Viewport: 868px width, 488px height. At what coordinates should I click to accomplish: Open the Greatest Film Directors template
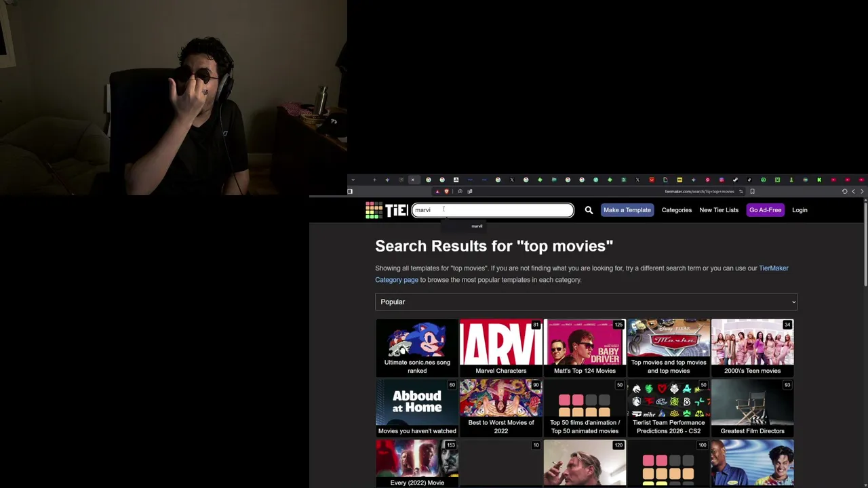click(752, 408)
